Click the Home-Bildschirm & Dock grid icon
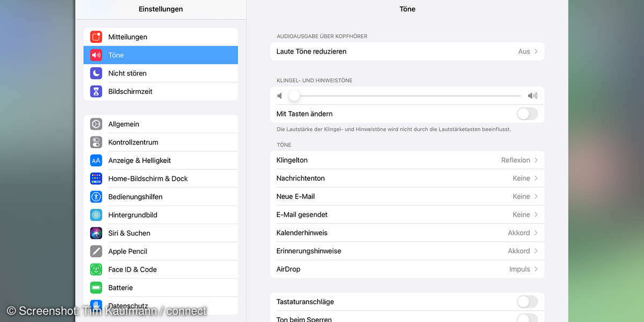Viewport: 644px width, 322px height. coord(96,179)
